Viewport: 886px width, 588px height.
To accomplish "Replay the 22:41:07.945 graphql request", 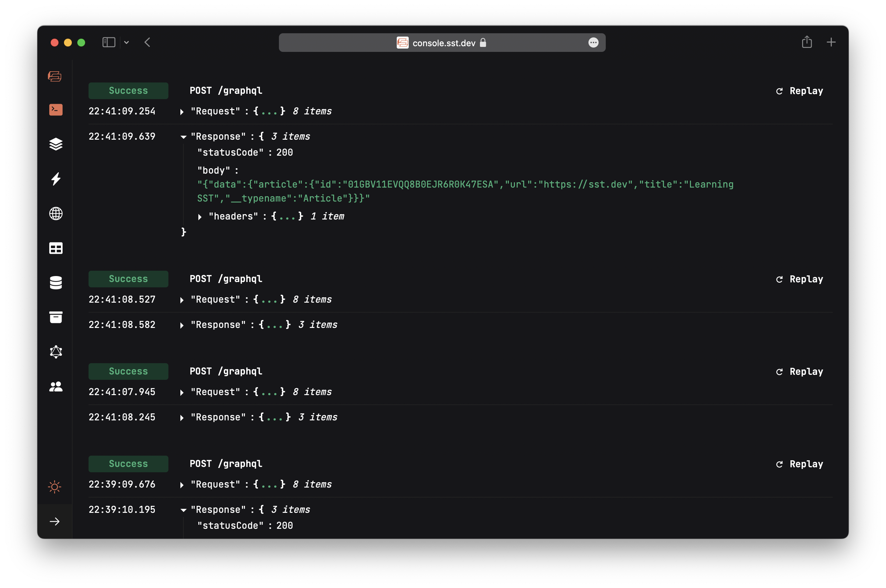I will click(x=799, y=371).
